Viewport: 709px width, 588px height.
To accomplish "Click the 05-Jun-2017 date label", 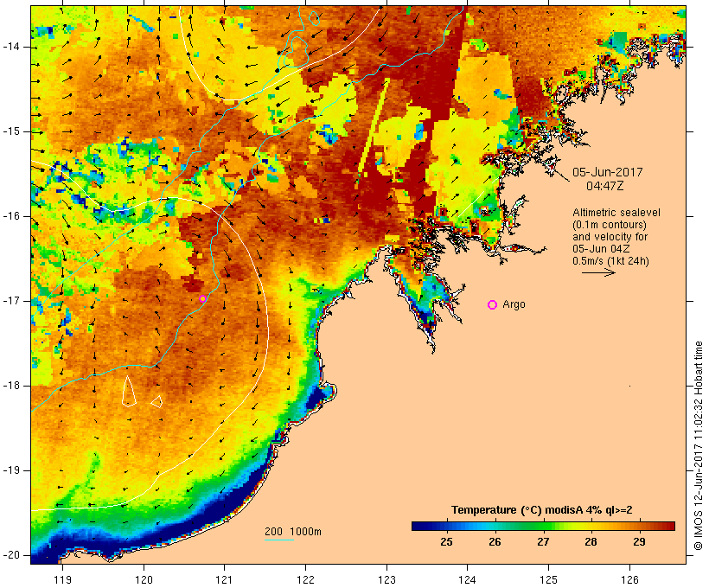I will coord(607,172).
